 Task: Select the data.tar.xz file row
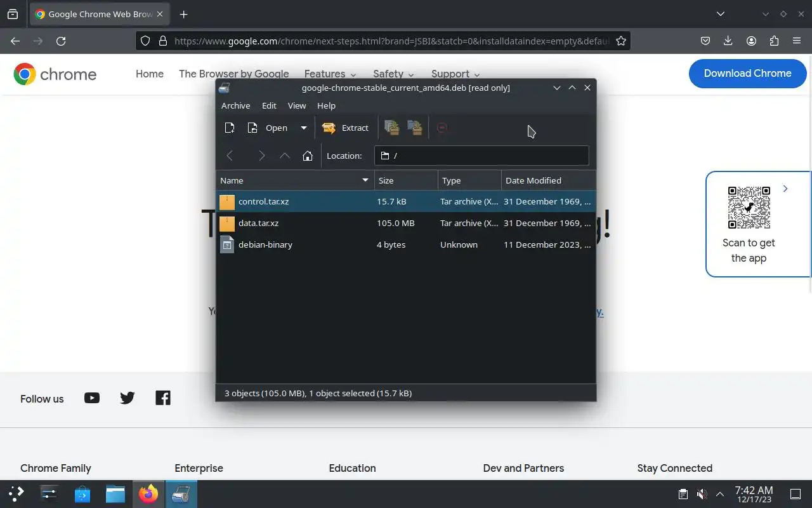coord(406,223)
